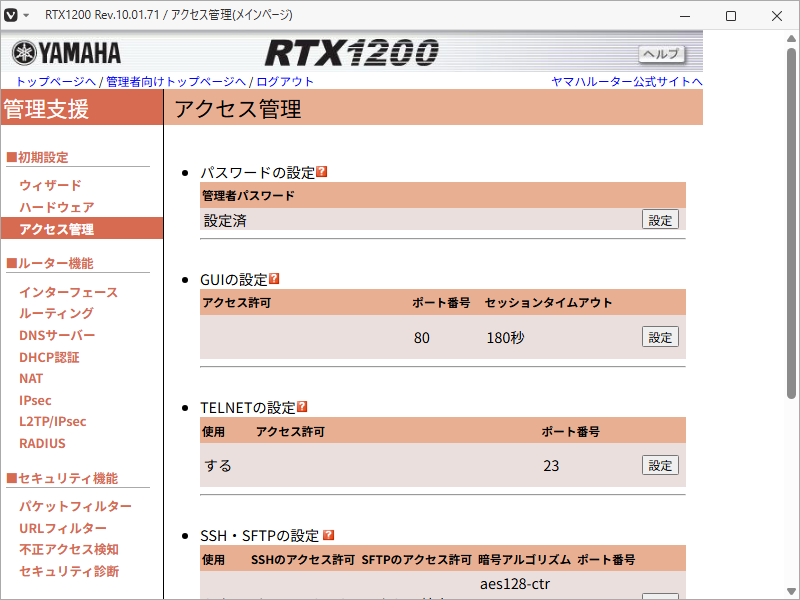Viewport: 800px width, 600px height.
Task: Click the 管理支援 sidebar title
Action: (x=46, y=109)
